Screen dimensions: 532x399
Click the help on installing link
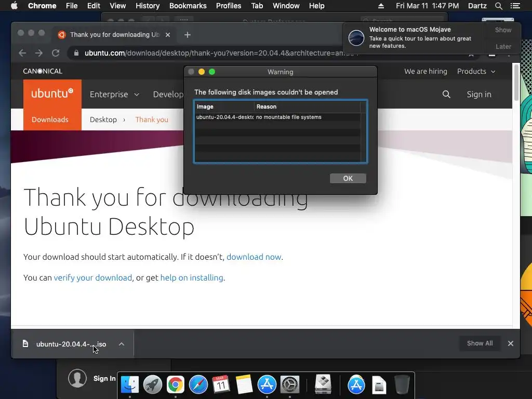[192, 277]
